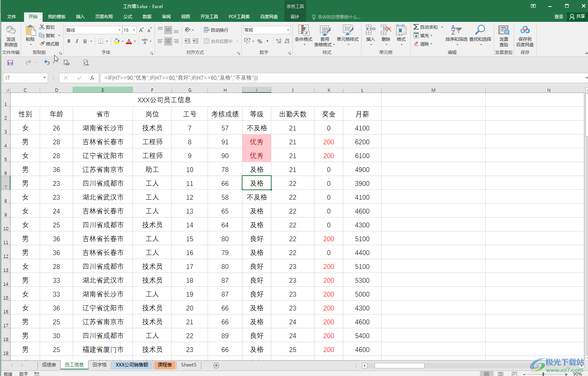Image resolution: width=588 pixels, height=376 pixels.
Task: Apply the yellow fill color
Action: [x=117, y=41]
